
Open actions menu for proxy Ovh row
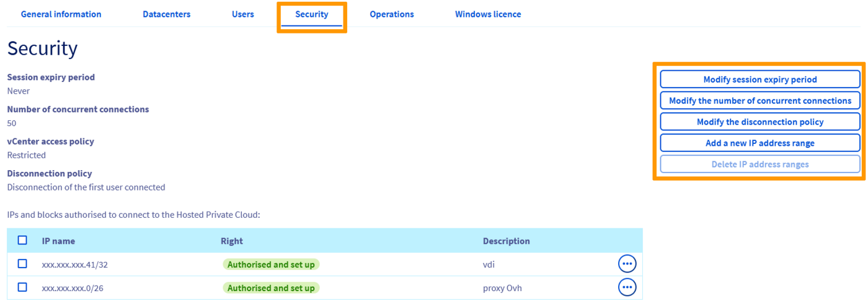627,287
